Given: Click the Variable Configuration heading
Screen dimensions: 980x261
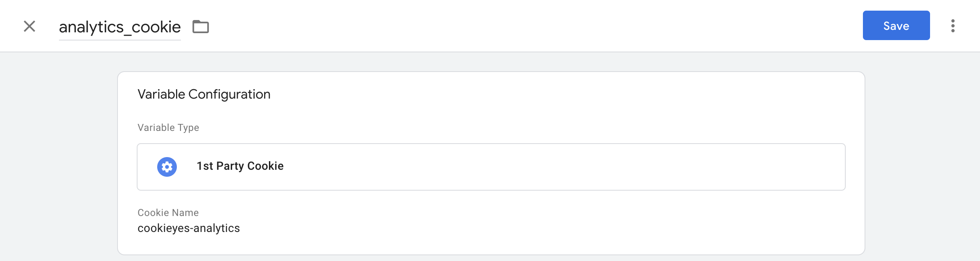Looking at the screenshot, I should [x=204, y=94].
